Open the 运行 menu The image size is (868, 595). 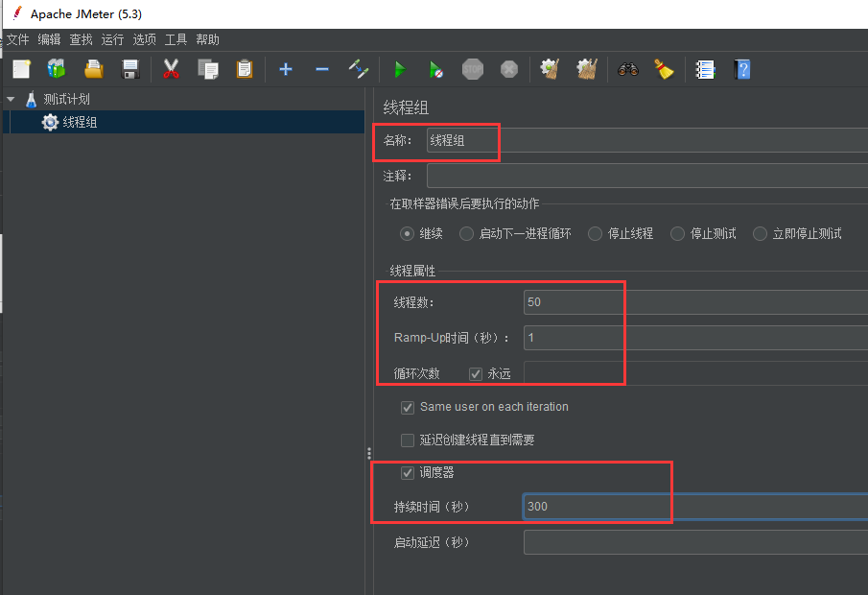tap(112, 40)
